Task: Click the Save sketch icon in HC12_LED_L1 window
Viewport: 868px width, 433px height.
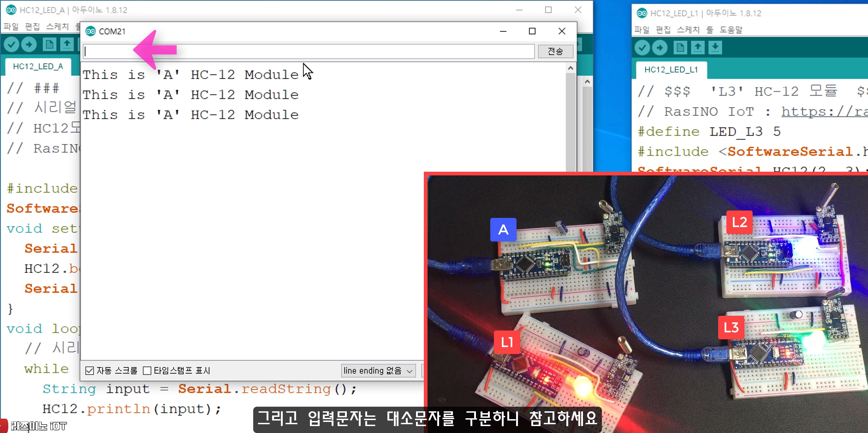Action: tap(715, 48)
